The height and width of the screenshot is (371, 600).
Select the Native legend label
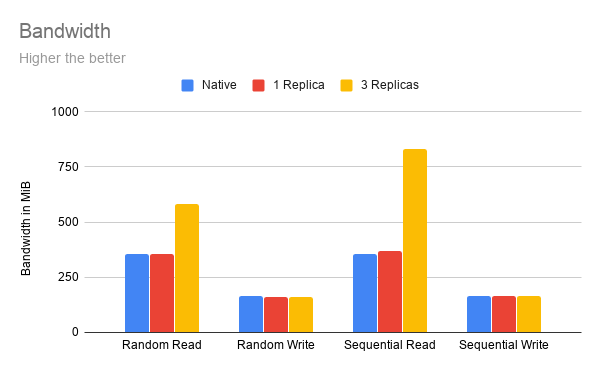click(219, 85)
